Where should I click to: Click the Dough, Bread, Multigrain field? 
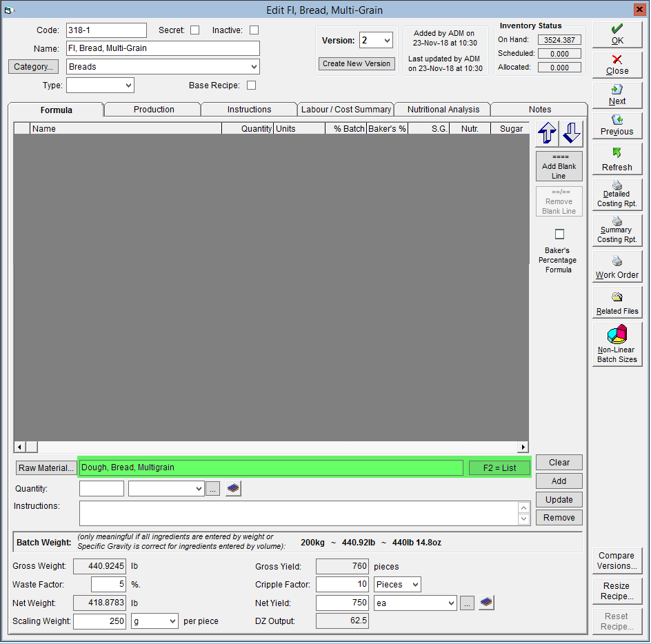[271, 467]
